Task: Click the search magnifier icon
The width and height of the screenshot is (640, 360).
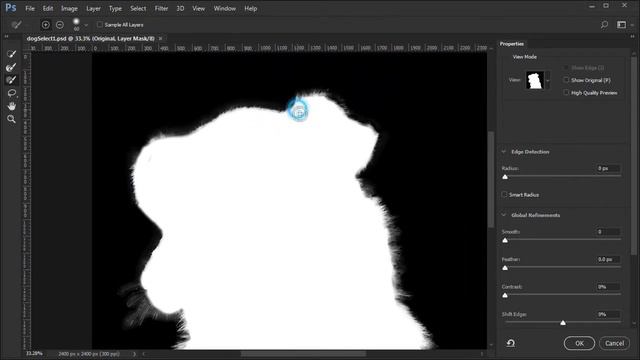Action: [604, 25]
